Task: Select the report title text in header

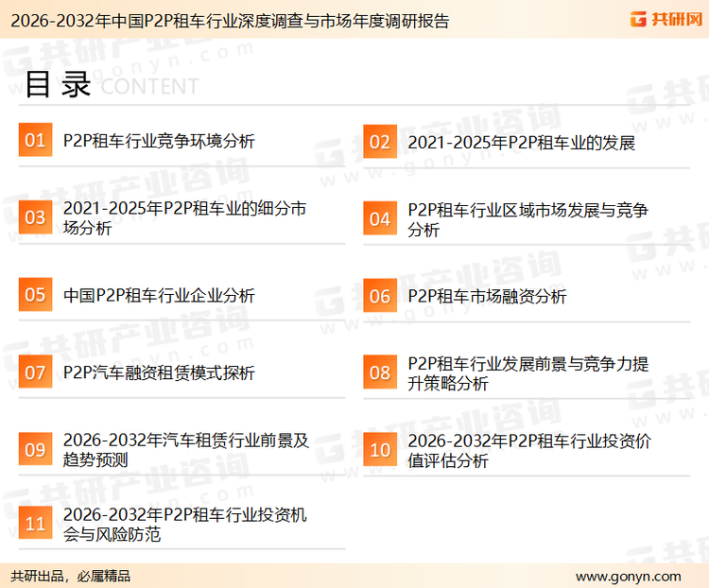Action: coord(230,21)
